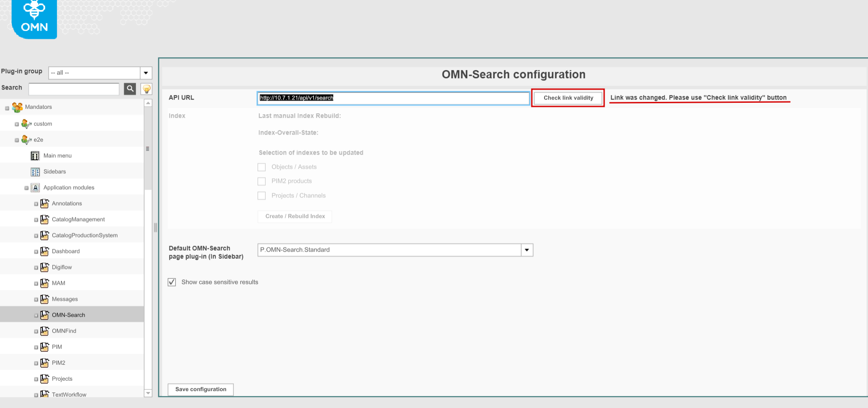The image size is (868, 408).
Task: Click the OMN bee logo
Action: click(x=34, y=19)
